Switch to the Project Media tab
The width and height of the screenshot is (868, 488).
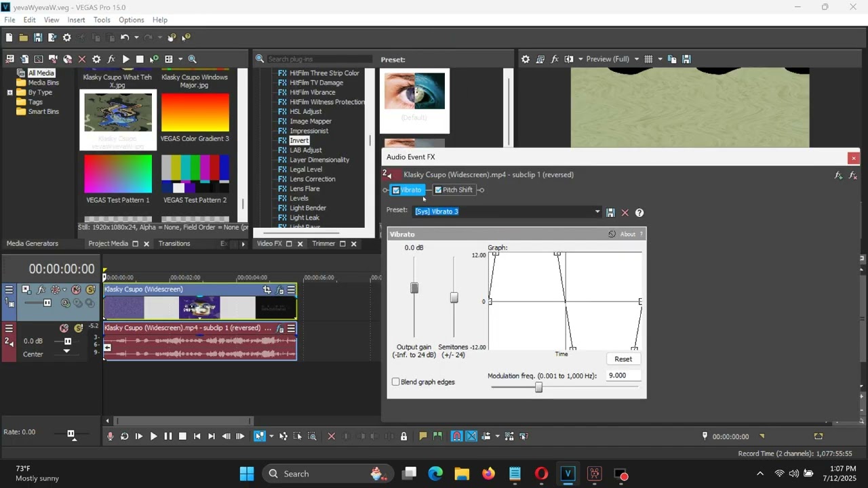pyautogui.click(x=108, y=243)
